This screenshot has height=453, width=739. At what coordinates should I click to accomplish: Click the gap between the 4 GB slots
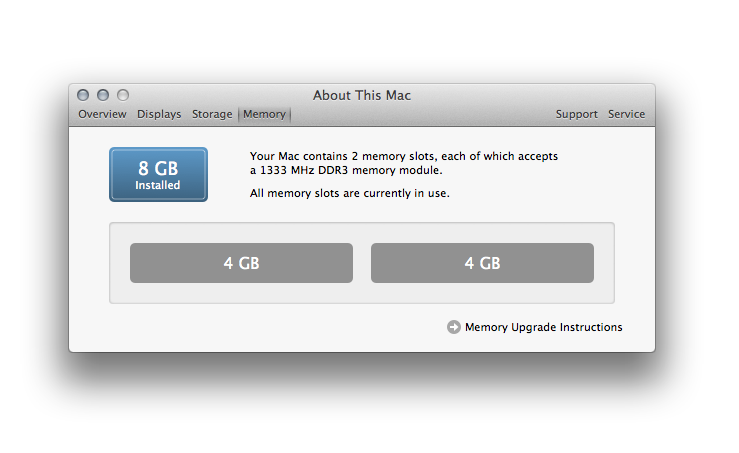tap(362, 263)
